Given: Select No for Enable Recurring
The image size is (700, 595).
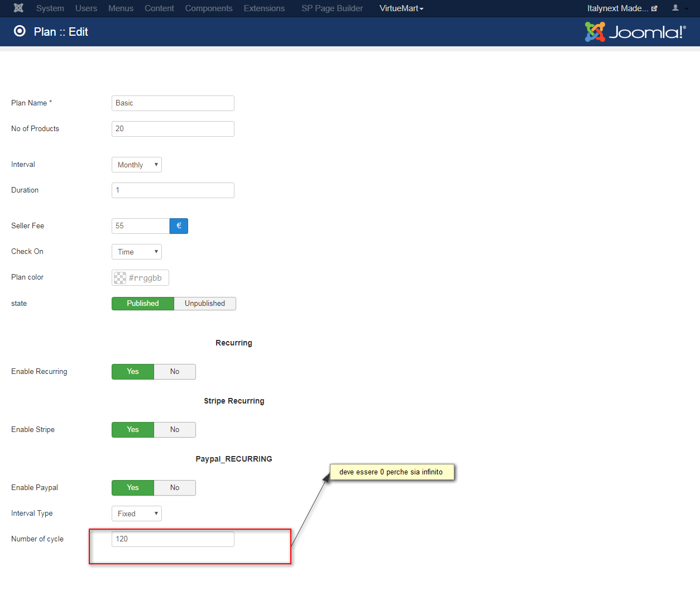Looking at the screenshot, I should pyautogui.click(x=175, y=372).
